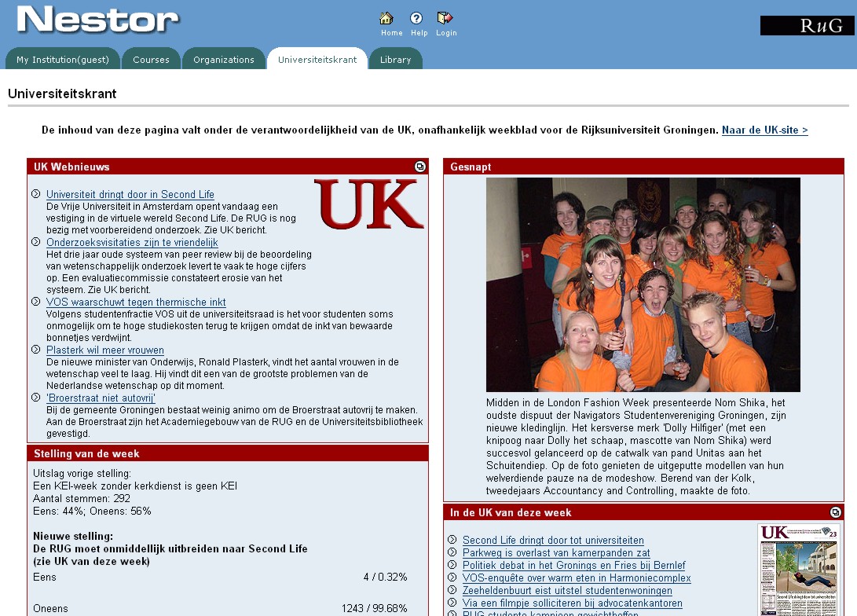Click the '1243 / 99.68%' poll result
The height and width of the screenshot is (616, 857).
375,608
